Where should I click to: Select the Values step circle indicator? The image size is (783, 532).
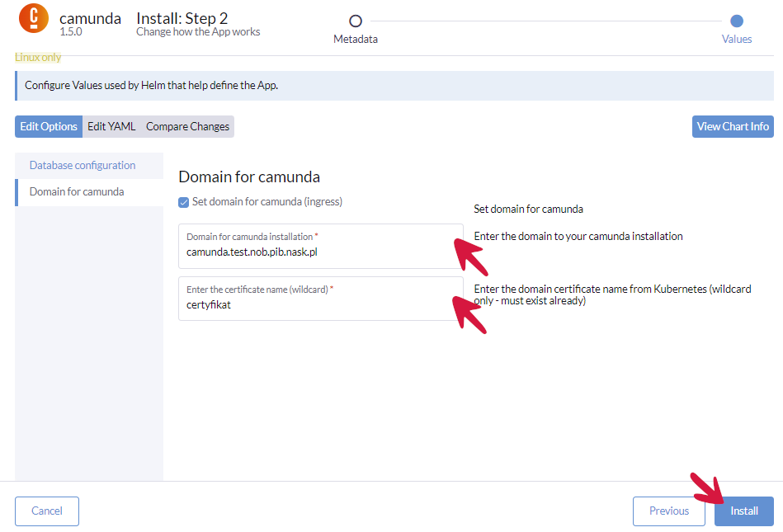tap(737, 21)
